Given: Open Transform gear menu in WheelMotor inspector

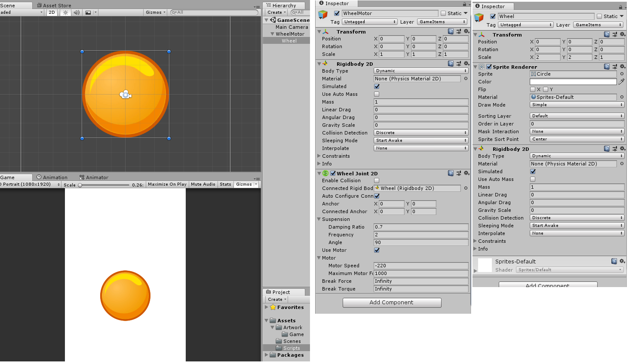Looking at the screenshot, I should 466,31.
